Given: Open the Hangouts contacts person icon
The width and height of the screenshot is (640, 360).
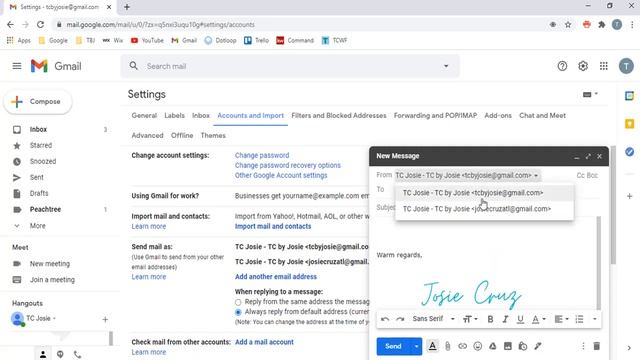Looking at the screenshot, I should pos(43,354).
